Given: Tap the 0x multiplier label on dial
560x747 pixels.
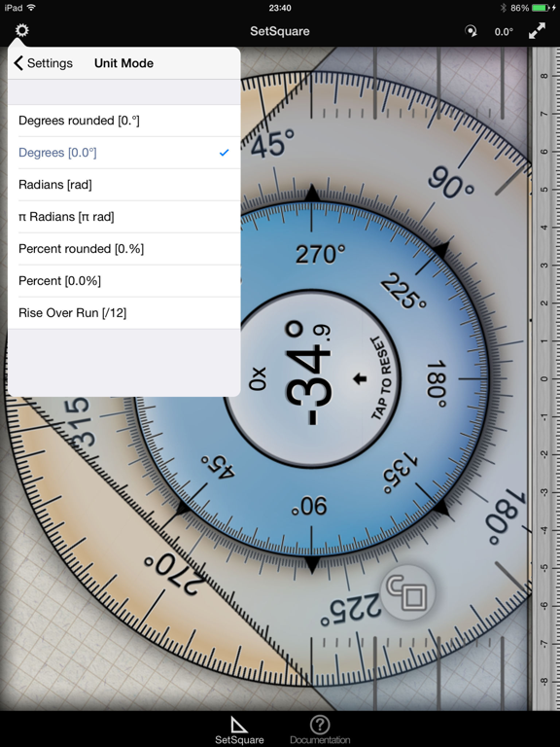Looking at the screenshot, I should tap(258, 378).
